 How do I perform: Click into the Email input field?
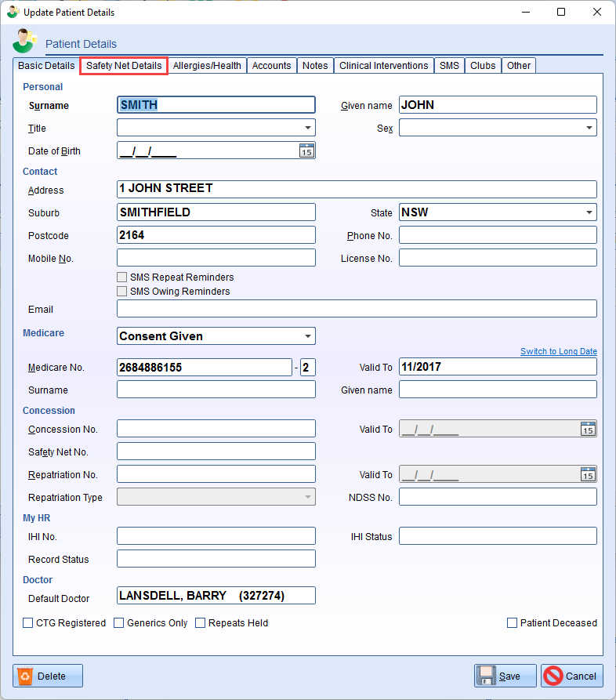tap(357, 309)
